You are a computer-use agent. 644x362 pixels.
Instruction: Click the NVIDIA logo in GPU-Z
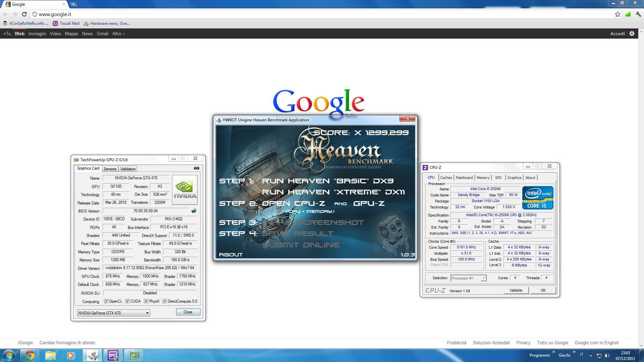(185, 190)
